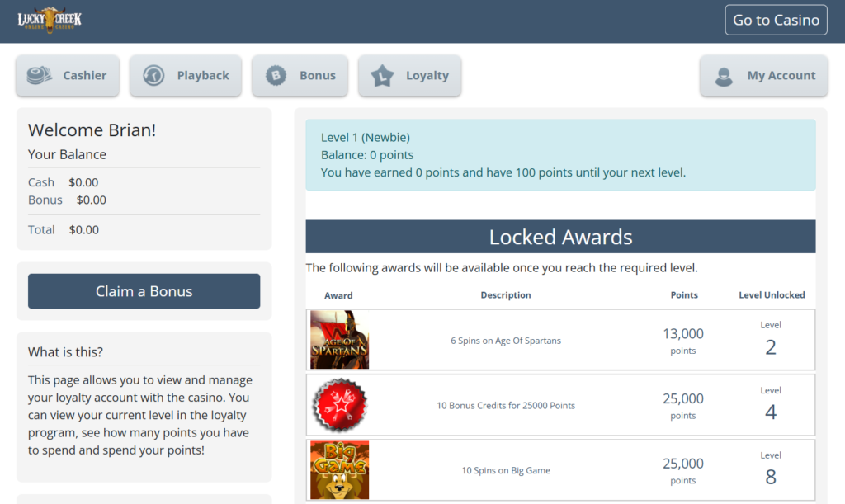Click '6 Spins on Age Of Spartans' description
This screenshot has width=845, height=504.
506,341
